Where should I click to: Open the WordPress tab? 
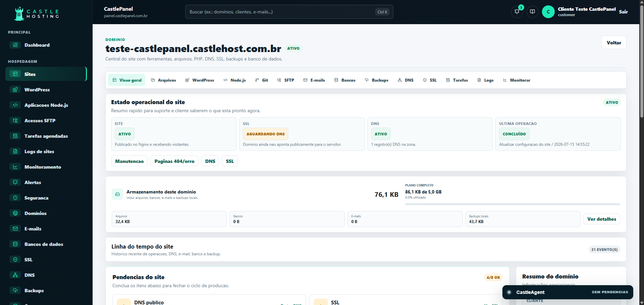click(200, 80)
